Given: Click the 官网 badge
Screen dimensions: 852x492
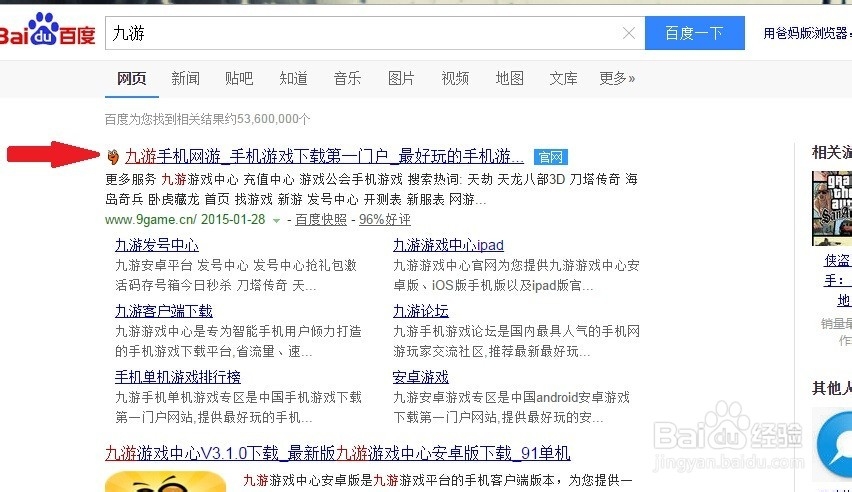Looking at the screenshot, I should [x=550, y=157].
